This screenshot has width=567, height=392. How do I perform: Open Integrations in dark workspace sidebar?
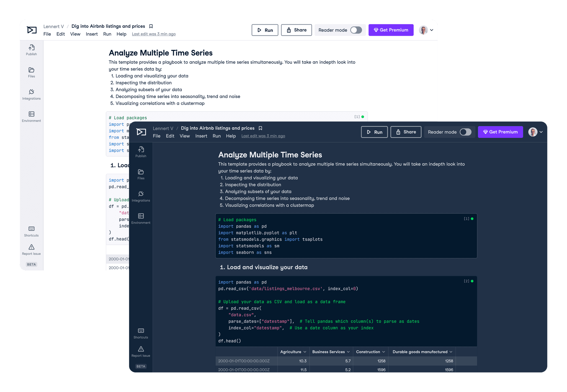[x=141, y=196]
